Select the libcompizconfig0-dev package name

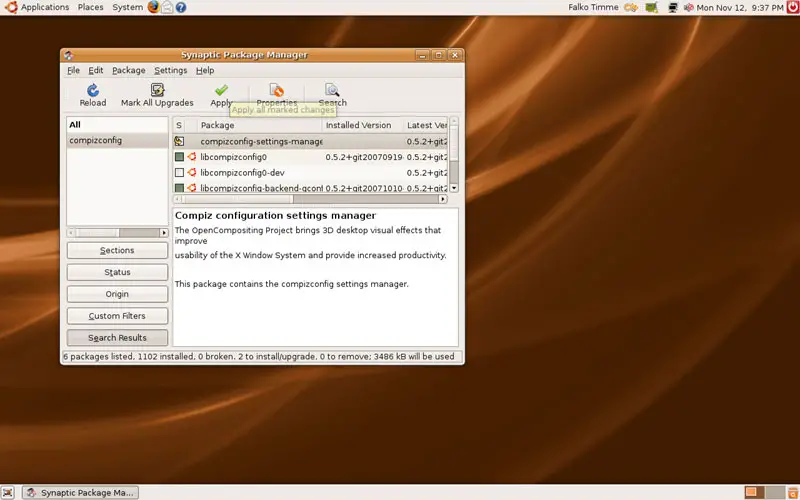pos(242,173)
